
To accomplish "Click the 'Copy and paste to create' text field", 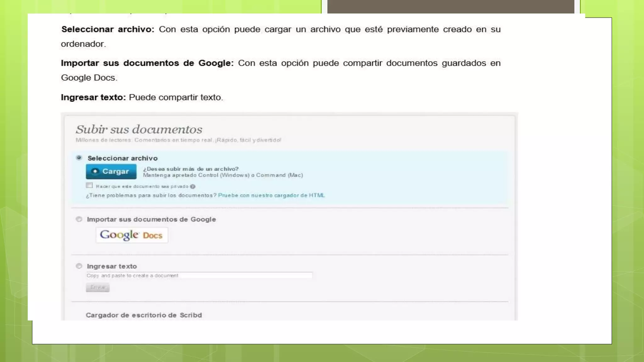I will coord(199,276).
